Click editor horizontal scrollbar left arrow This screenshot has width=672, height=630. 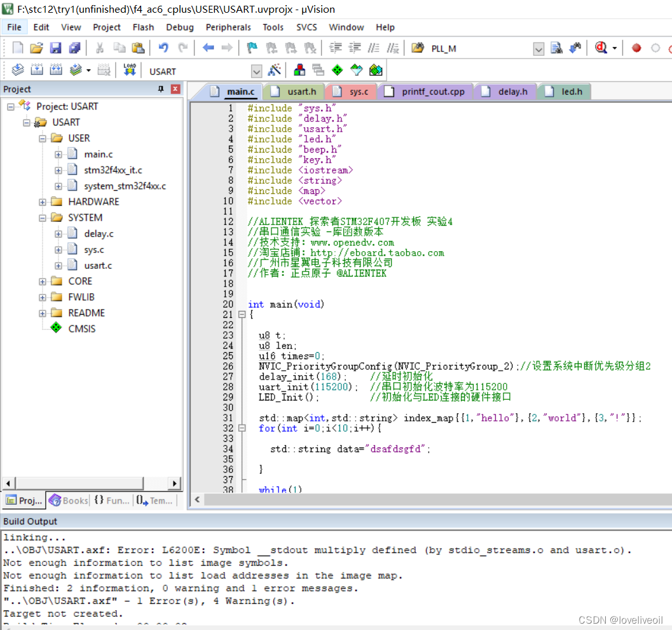tap(197, 499)
